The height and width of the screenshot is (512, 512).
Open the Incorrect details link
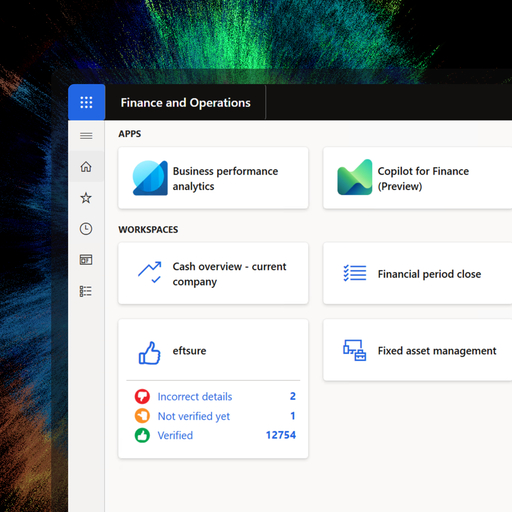tap(195, 396)
